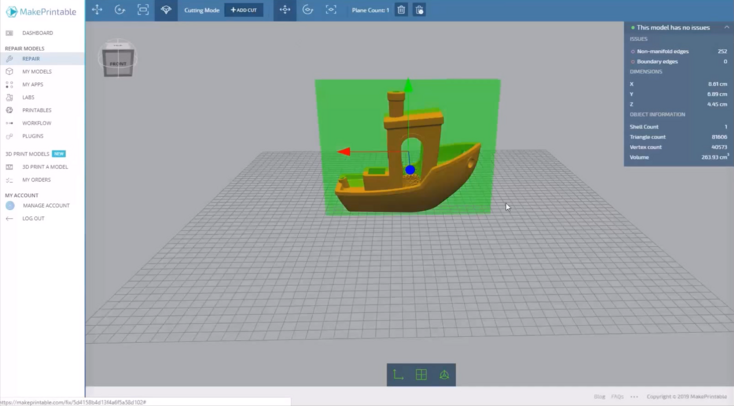Delete all cut planes

[x=419, y=10]
